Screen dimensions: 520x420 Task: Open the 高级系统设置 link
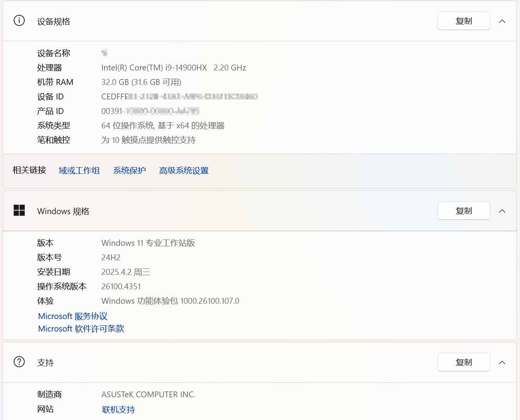pos(184,170)
